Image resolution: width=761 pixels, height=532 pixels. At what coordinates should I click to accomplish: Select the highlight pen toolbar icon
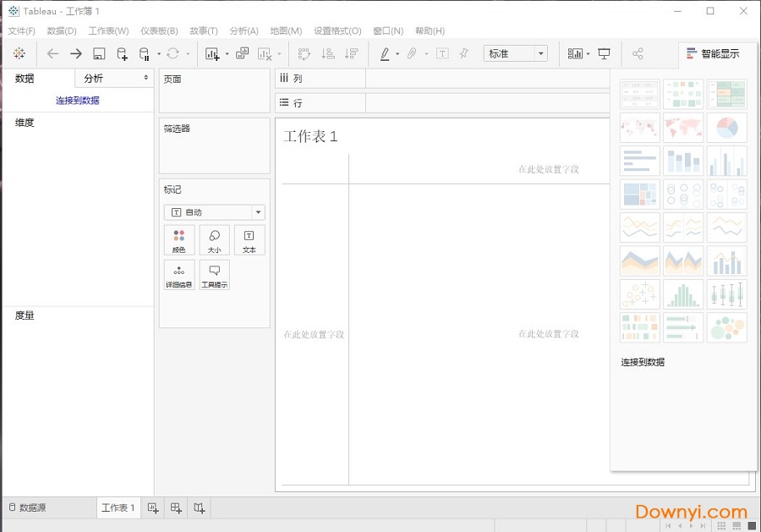point(386,53)
